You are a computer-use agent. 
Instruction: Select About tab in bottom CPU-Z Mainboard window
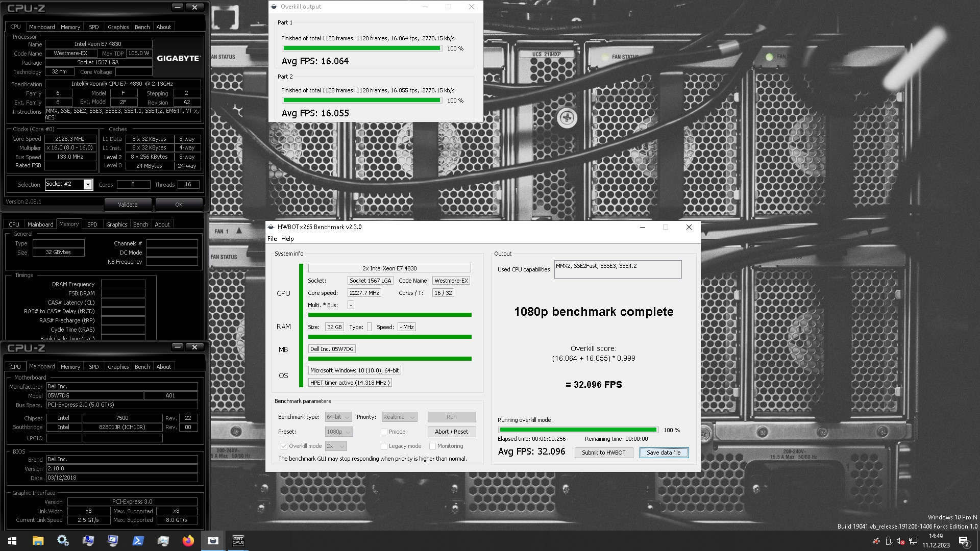pyautogui.click(x=164, y=367)
